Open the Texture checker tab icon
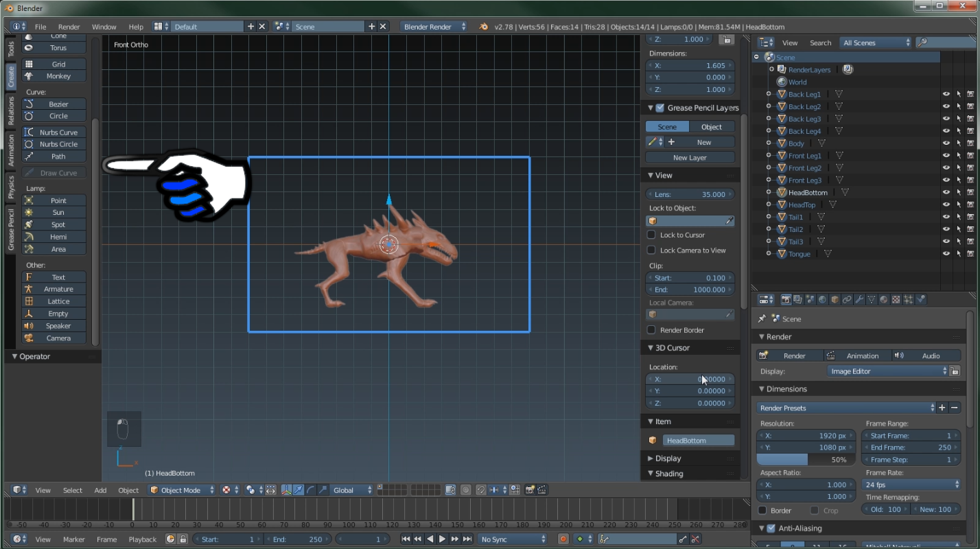The width and height of the screenshot is (980, 549). 896,299
